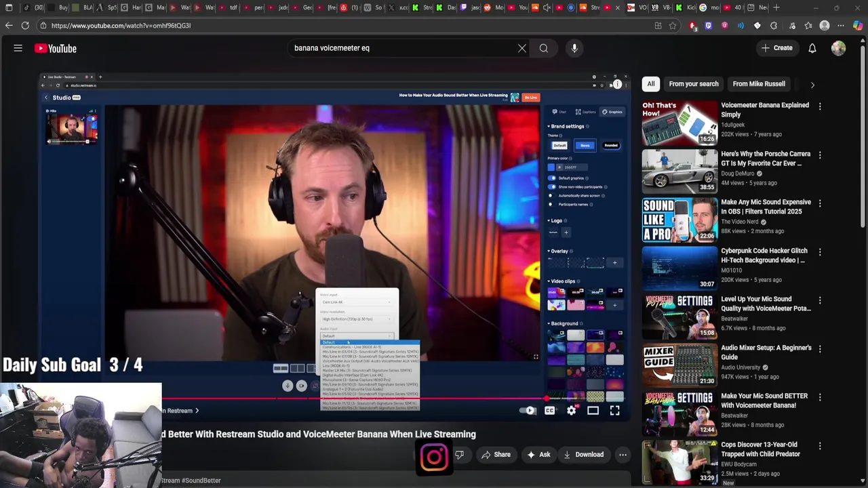This screenshot has height=488, width=868.
Task: Switch the player to theater mode
Action: tap(593, 410)
